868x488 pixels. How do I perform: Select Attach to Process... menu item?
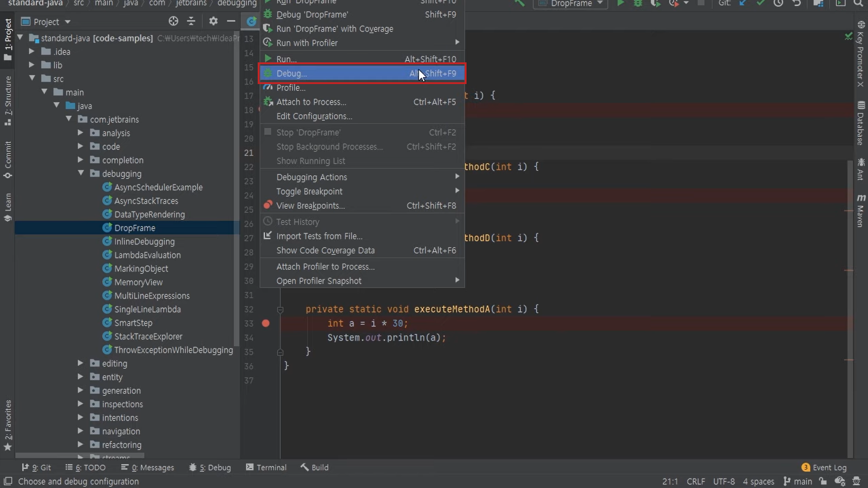pyautogui.click(x=362, y=102)
